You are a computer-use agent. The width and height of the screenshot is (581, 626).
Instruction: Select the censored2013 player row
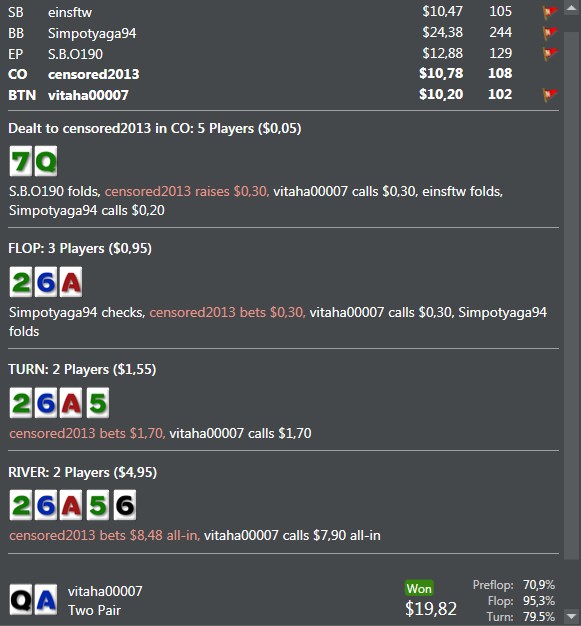pos(283,74)
